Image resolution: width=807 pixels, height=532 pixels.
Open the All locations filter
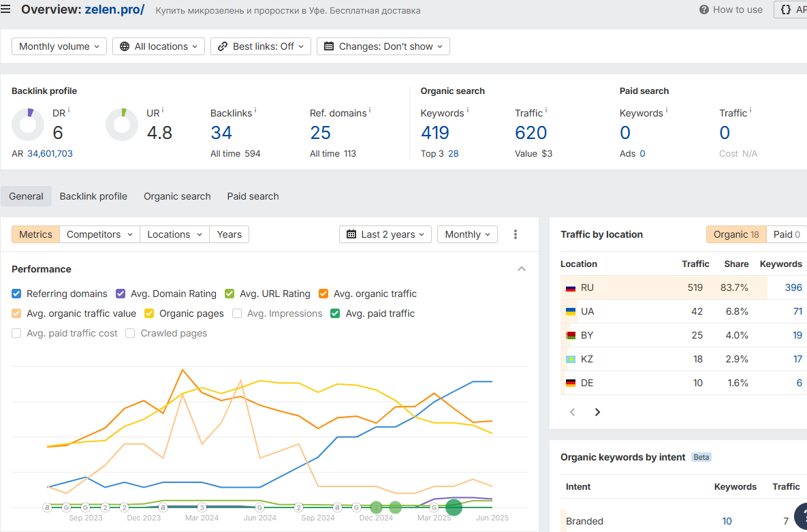[x=158, y=46]
